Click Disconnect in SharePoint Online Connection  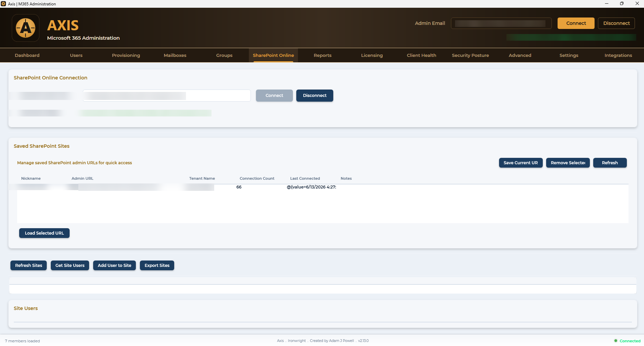315,96
